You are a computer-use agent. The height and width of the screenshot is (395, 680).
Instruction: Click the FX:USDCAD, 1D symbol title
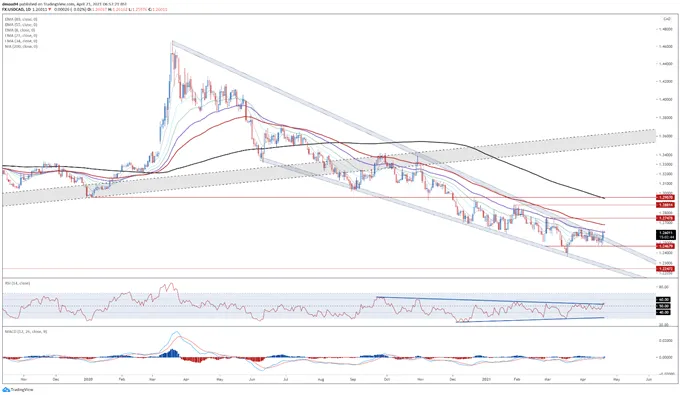(15, 9)
